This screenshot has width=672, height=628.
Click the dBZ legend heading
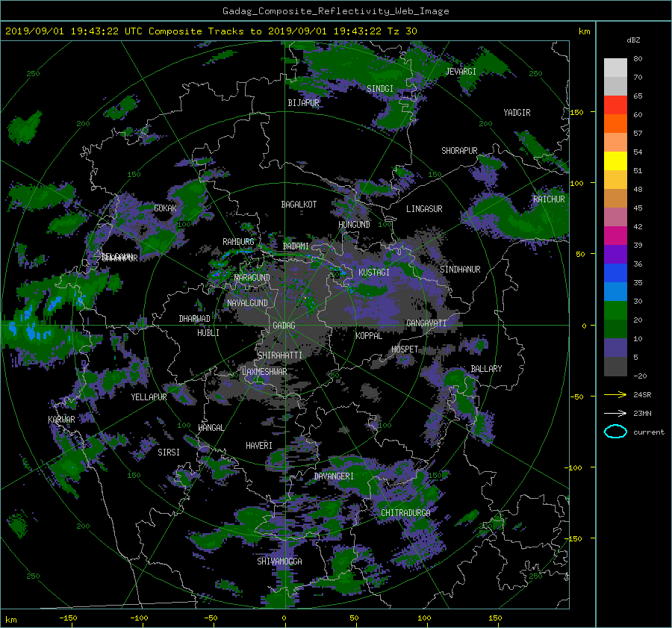coord(633,40)
